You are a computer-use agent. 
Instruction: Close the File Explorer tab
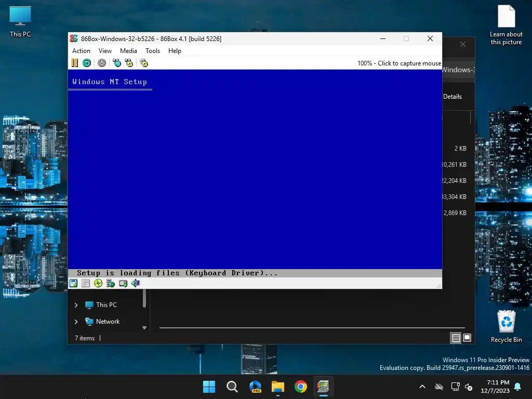tap(463, 45)
